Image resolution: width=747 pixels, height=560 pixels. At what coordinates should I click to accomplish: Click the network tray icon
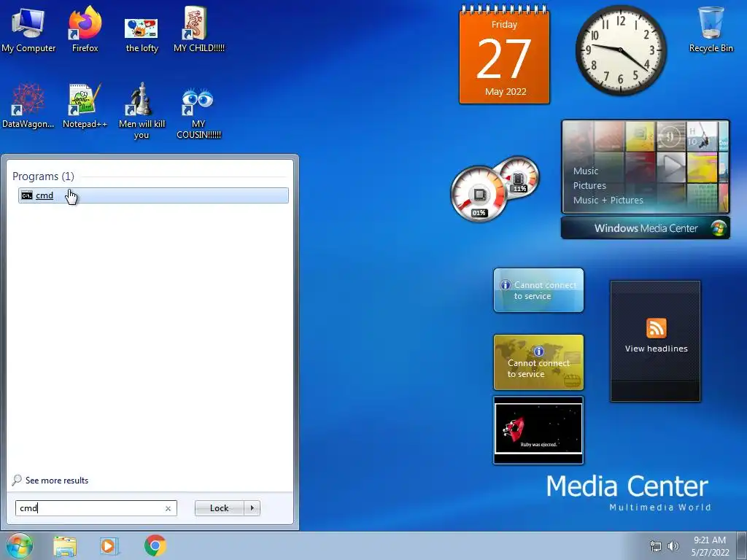[x=656, y=546]
